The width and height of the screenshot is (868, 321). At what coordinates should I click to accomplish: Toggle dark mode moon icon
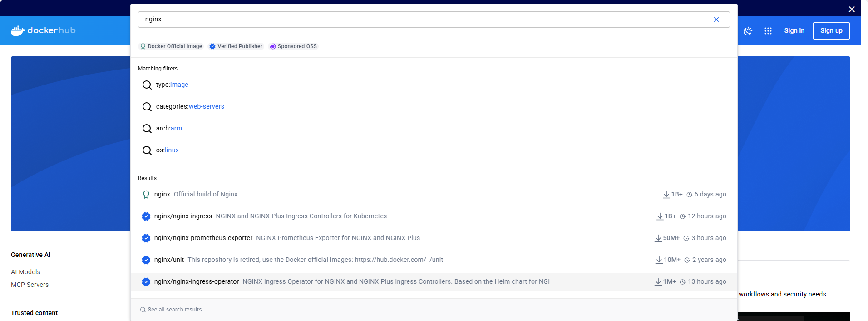[x=748, y=31]
